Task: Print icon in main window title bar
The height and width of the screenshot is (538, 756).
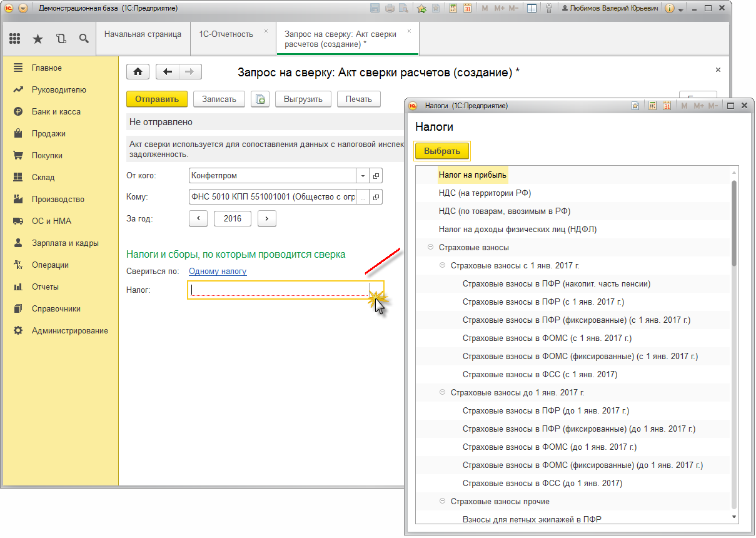Action: [x=390, y=9]
